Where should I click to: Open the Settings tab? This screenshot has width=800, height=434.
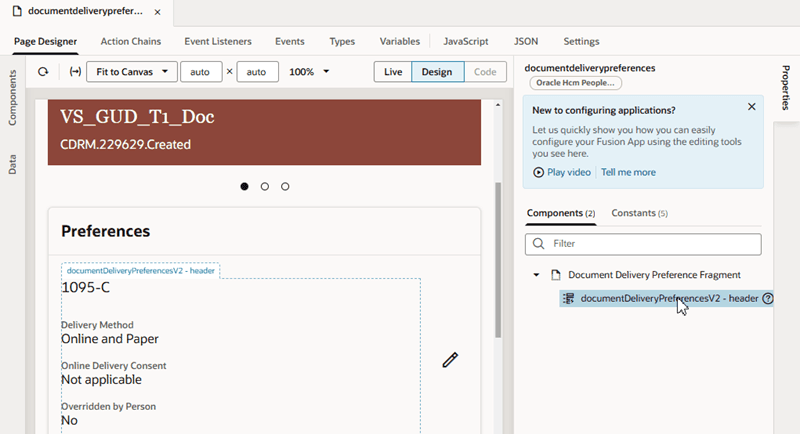(x=581, y=41)
